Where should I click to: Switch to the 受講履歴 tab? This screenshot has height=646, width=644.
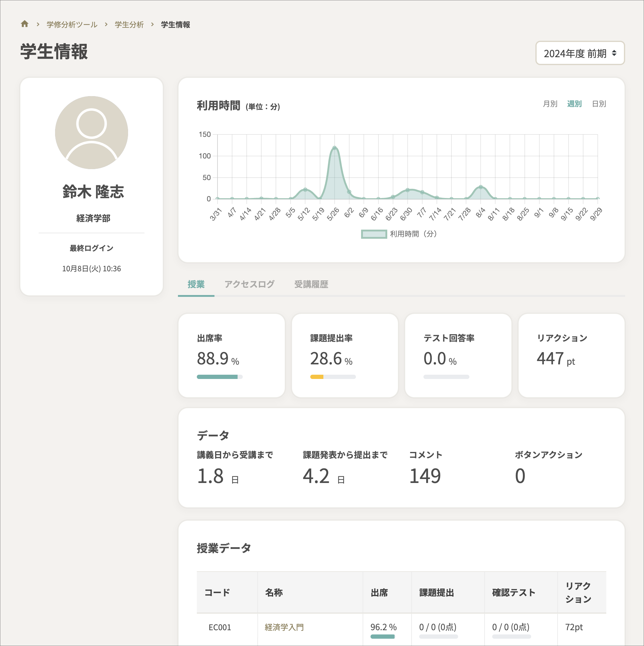pos(311,284)
